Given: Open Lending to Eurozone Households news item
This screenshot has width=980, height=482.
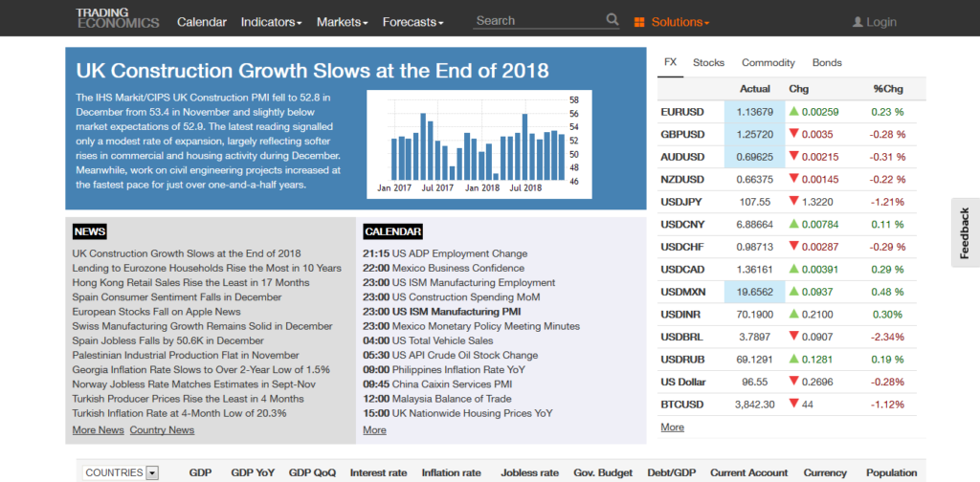Looking at the screenshot, I should click(x=207, y=269).
